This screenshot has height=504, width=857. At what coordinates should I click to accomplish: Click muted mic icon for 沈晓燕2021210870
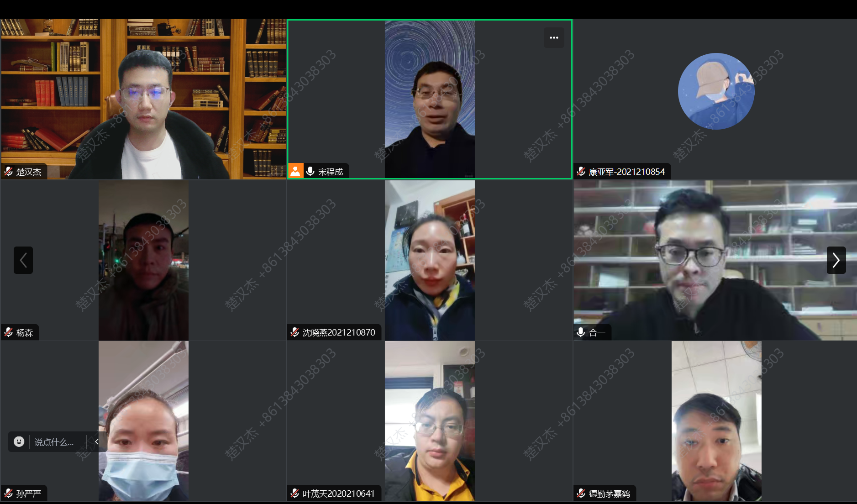pyautogui.click(x=295, y=332)
